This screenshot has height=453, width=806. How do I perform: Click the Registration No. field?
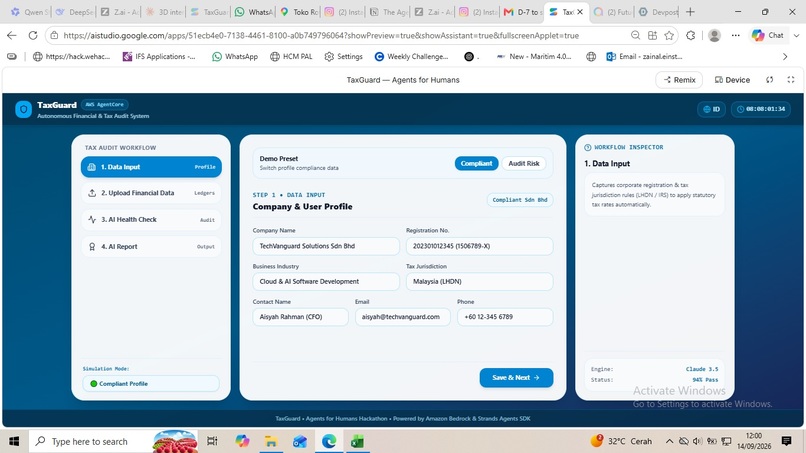(480, 246)
